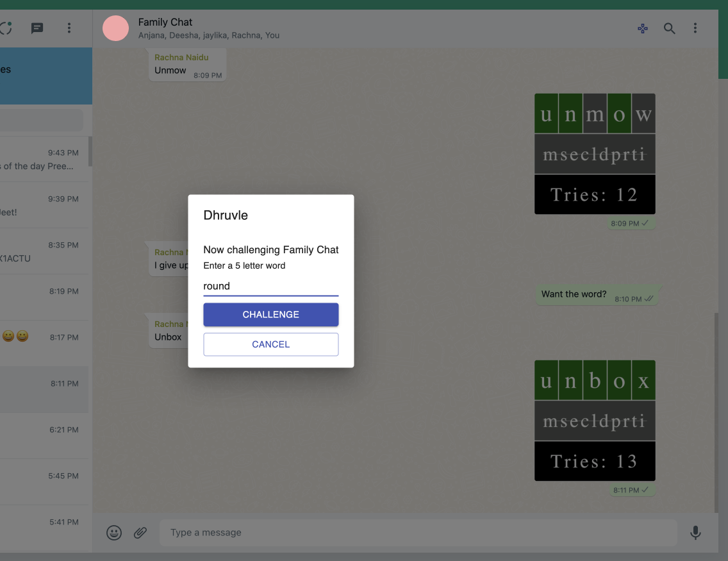The image size is (728, 561).
Task: Click the chat list search box
Action: (x=41, y=120)
